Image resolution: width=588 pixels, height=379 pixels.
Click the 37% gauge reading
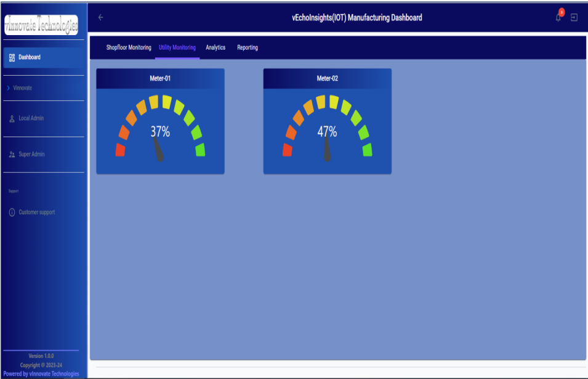coord(160,132)
